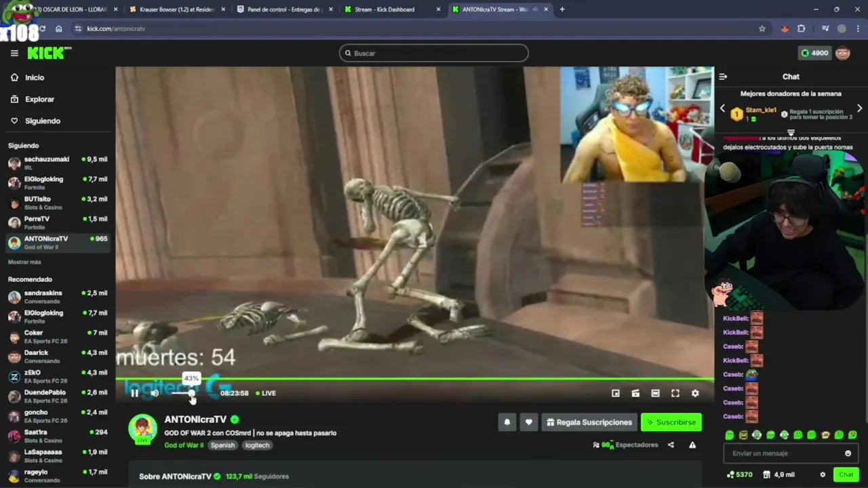Open sachauzumaki channel in sidebar
The height and width of the screenshot is (488, 868).
coord(58,163)
